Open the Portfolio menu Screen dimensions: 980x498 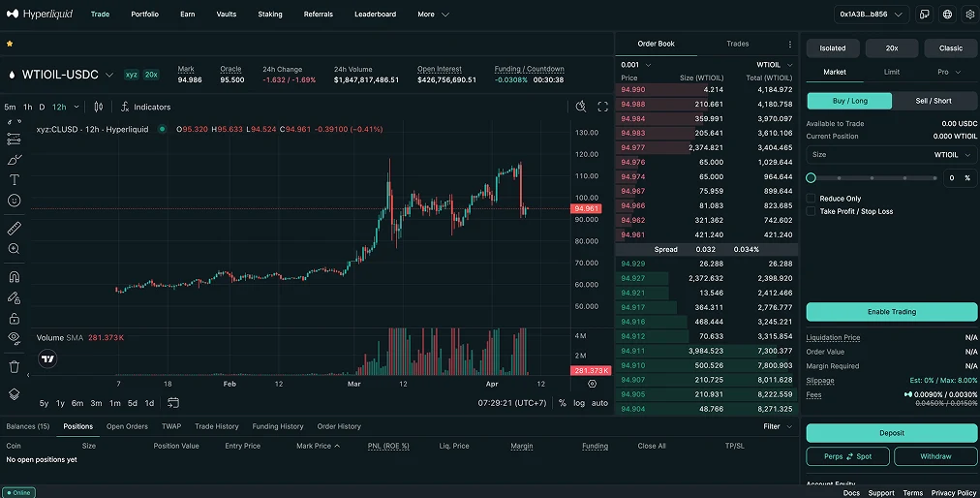[144, 15]
